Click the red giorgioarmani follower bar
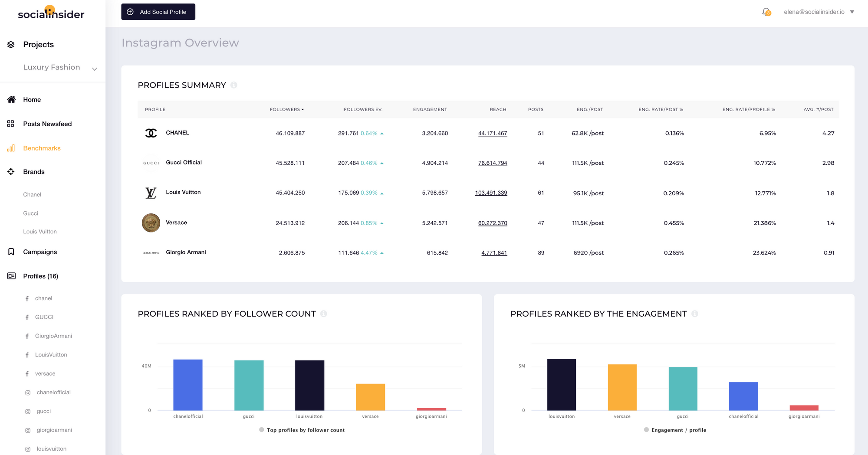The image size is (868, 455). [431, 409]
